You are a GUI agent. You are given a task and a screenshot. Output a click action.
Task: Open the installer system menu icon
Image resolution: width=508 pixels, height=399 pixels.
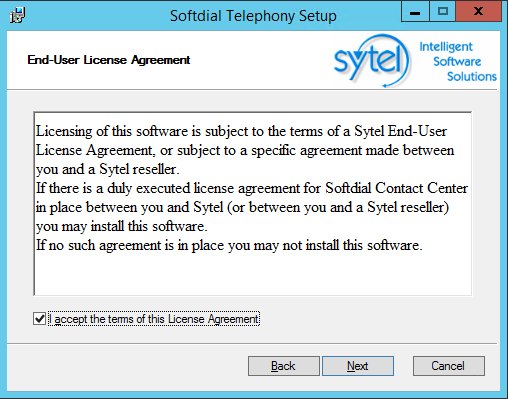[17, 15]
